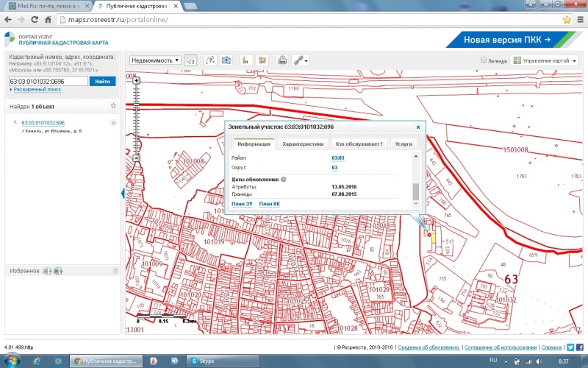Image resolution: width=588 pixels, height=368 pixels.
Task: Add all found objects to favorites star
Action: pyautogui.click(x=113, y=106)
